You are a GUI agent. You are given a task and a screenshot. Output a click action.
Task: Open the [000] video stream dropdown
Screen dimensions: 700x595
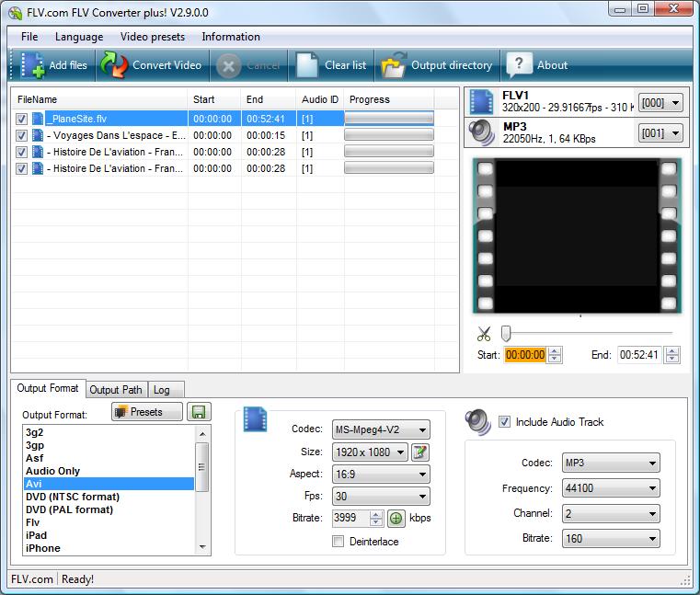click(x=660, y=103)
